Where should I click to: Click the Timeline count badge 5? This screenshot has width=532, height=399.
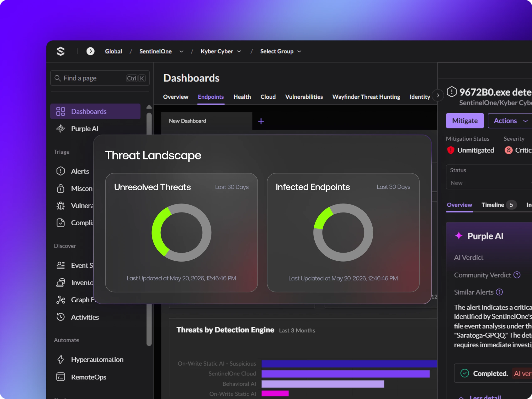511,205
